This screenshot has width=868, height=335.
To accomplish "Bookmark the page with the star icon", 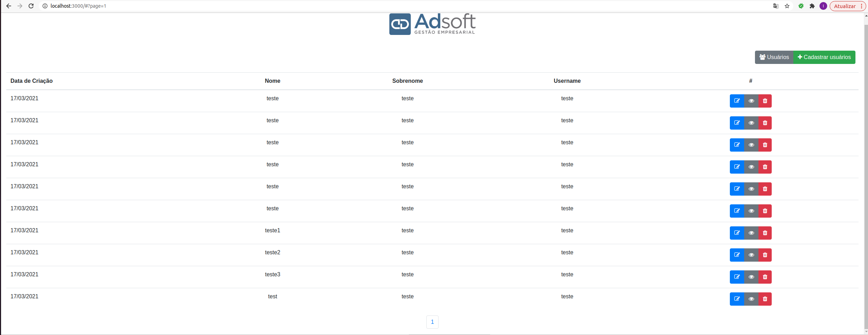I will click(787, 6).
